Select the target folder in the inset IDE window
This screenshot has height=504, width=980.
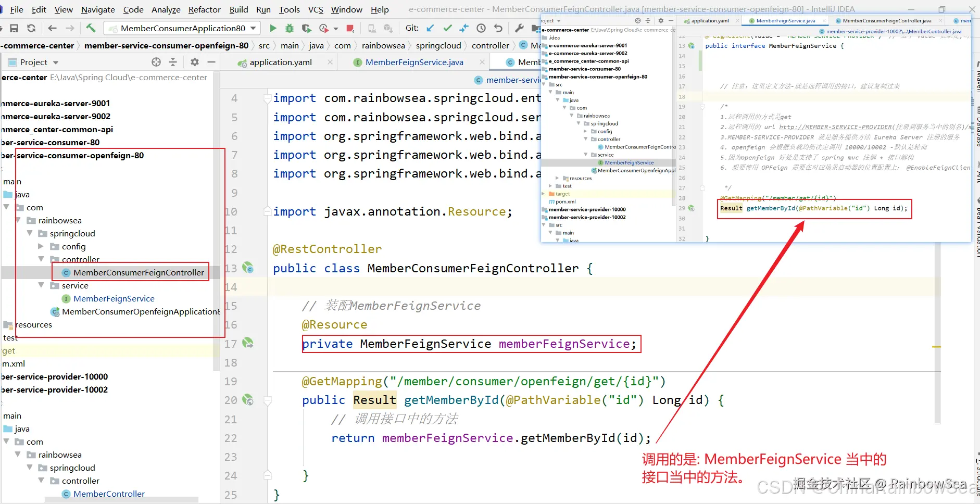pyautogui.click(x=562, y=194)
